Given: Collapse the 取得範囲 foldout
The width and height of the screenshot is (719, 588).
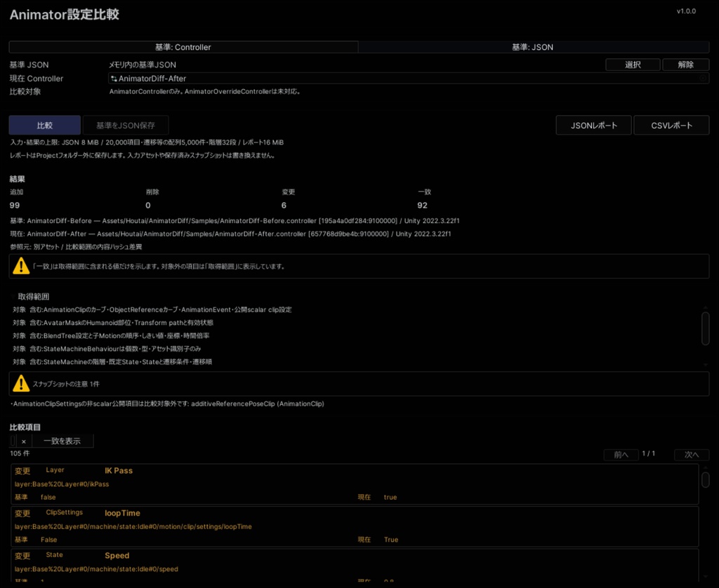Looking at the screenshot, I should [13, 297].
